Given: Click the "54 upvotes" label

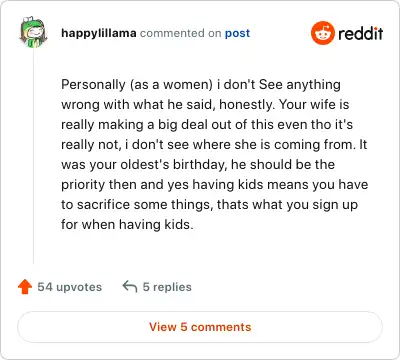Looking at the screenshot, I should tap(69, 287).
